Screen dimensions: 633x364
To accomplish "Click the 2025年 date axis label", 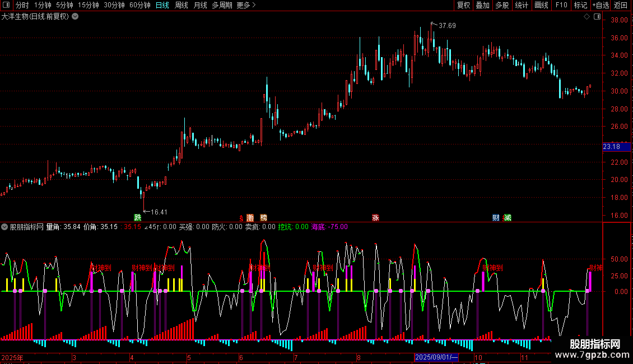I will pyautogui.click(x=12, y=357).
